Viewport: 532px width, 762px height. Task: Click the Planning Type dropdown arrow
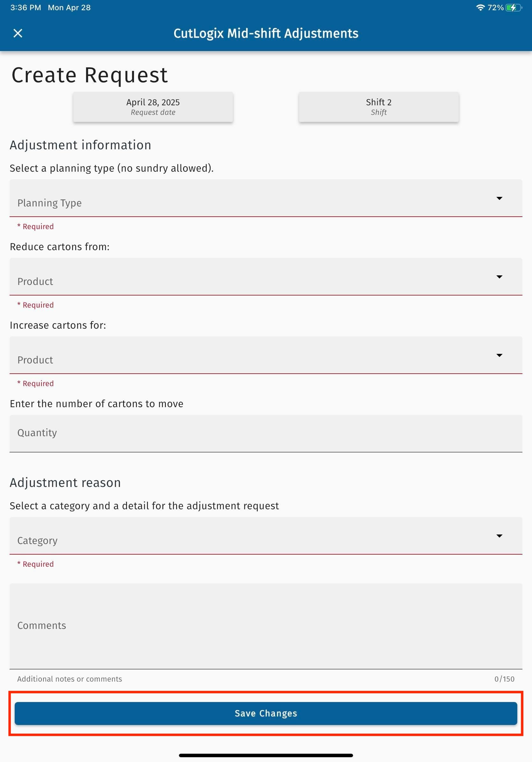click(499, 198)
